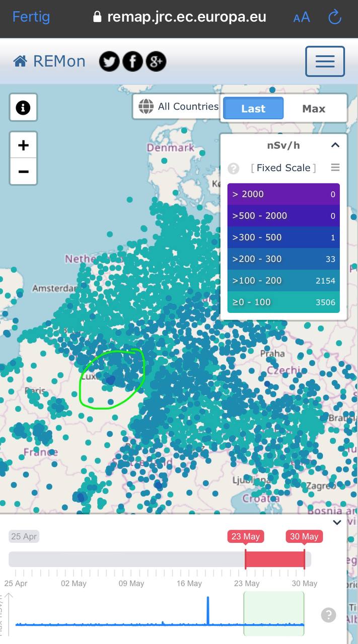The width and height of the screenshot is (358, 644).
Task: Open the Facebook share icon
Action: [x=133, y=62]
